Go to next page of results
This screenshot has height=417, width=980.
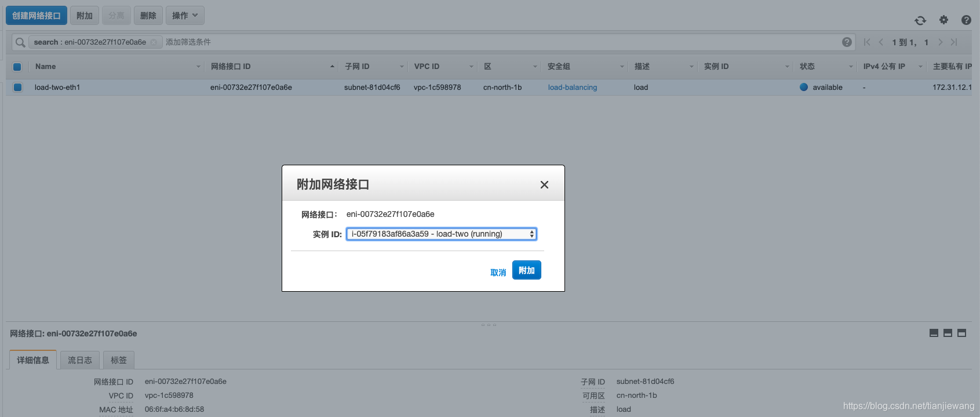click(940, 42)
